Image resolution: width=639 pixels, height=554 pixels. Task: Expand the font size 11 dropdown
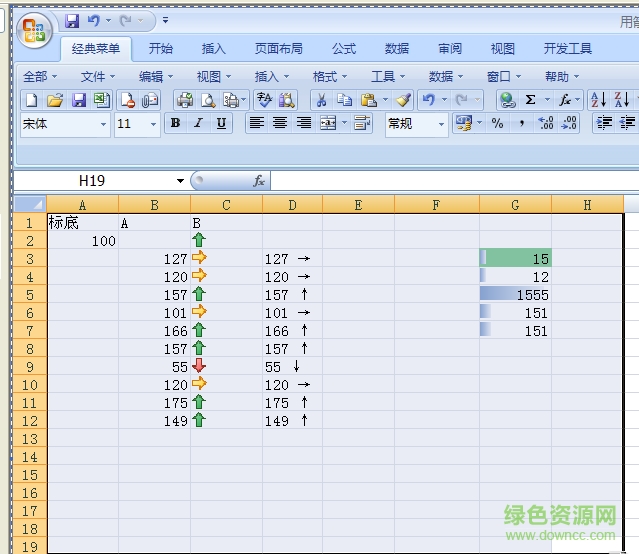coord(153,124)
